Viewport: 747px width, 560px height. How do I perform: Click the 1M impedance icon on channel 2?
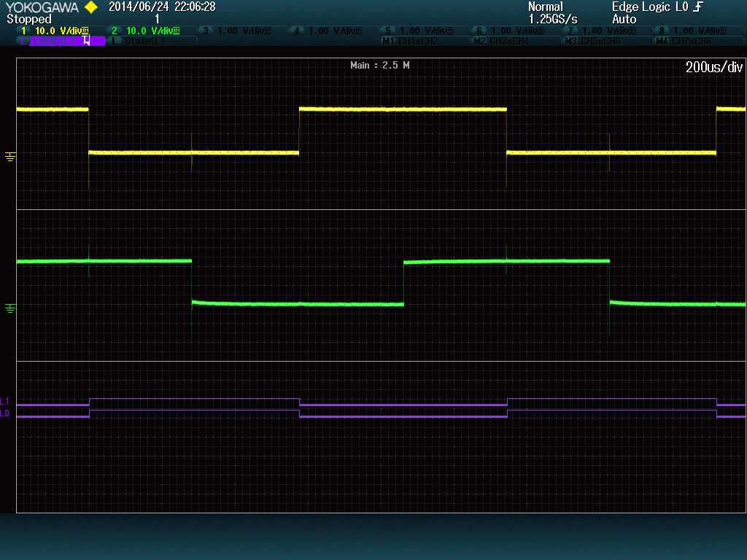coord(177,31)
